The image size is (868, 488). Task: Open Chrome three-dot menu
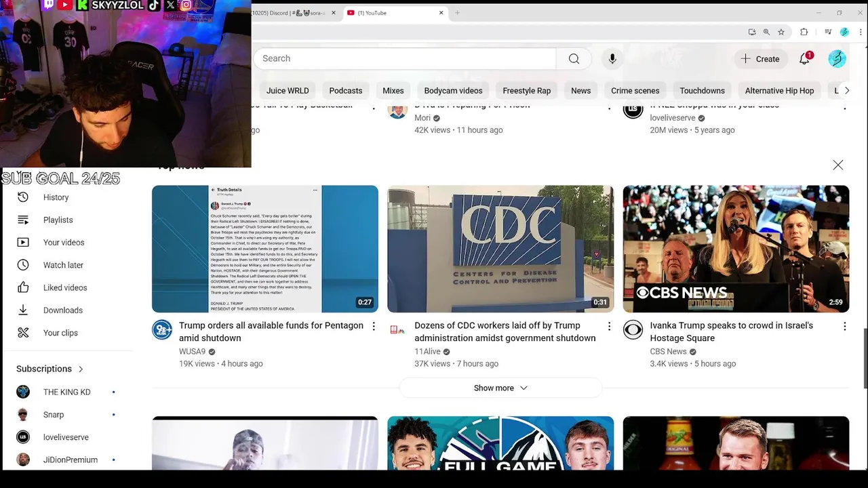coord(860,32)
